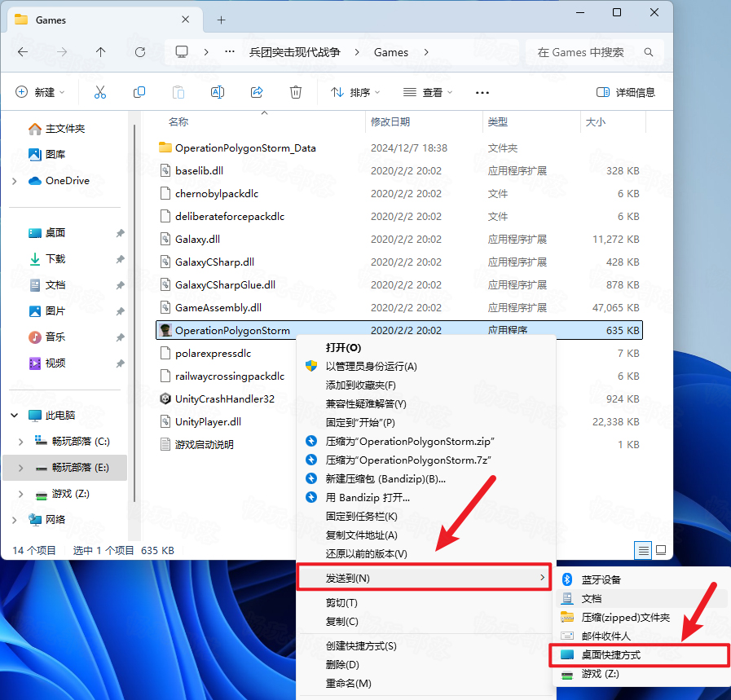
Task: Collapse the This PC tree node
Action: coord(15,416)
